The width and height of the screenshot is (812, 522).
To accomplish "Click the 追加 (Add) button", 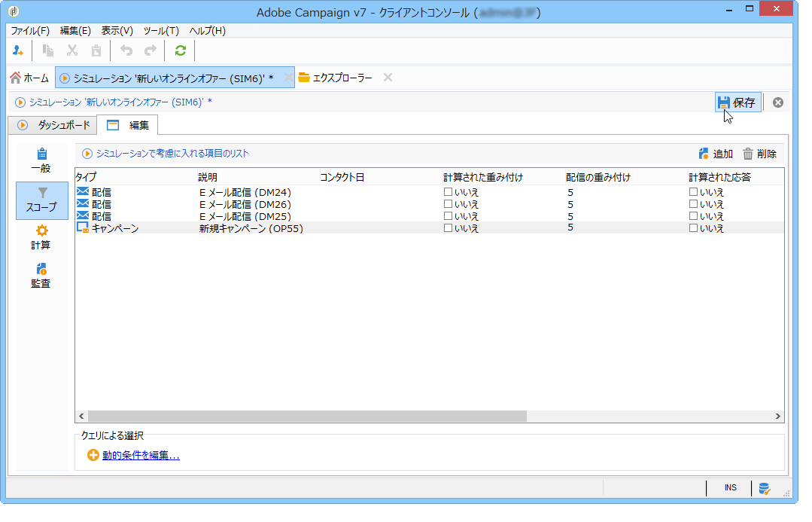I will (x=716, y=154).
